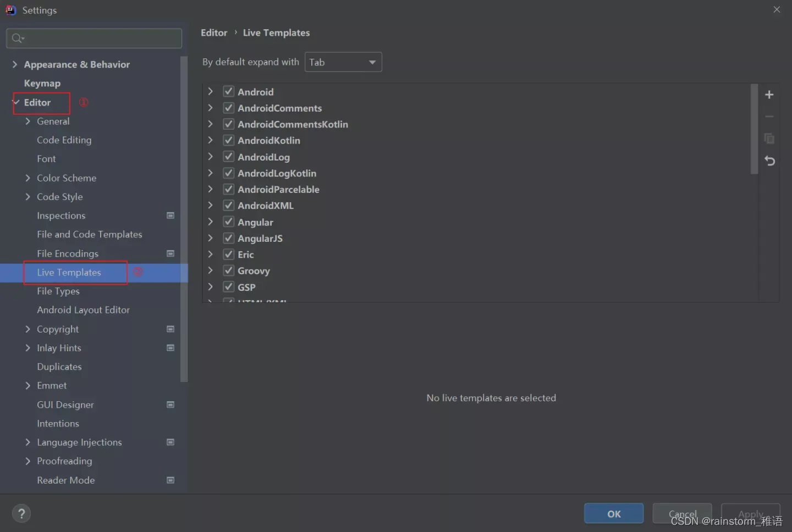Expand the Proofreading node arrow
792x532 pixels.
pyautogui.click(x=28, y=461)
